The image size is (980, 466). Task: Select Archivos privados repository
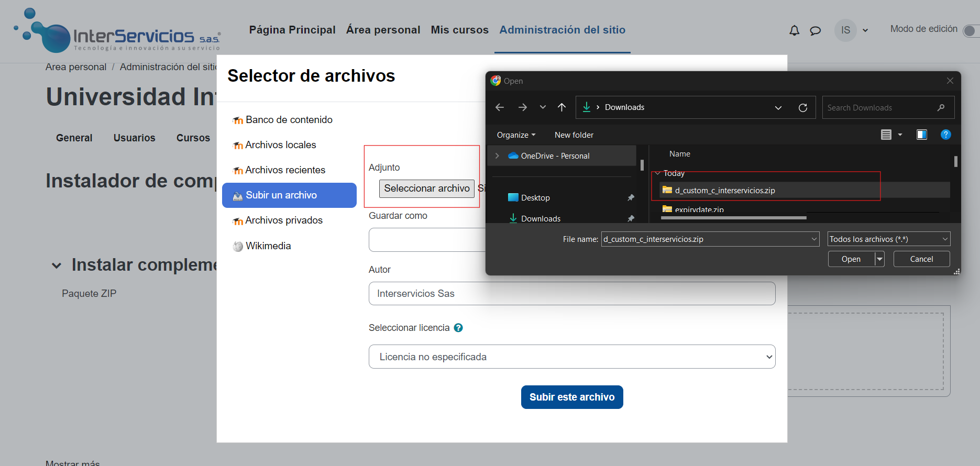click(x=283, y=220)
